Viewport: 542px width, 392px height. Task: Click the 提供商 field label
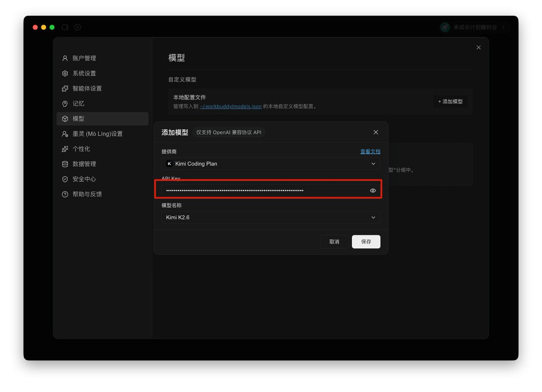tap(169, 152)
